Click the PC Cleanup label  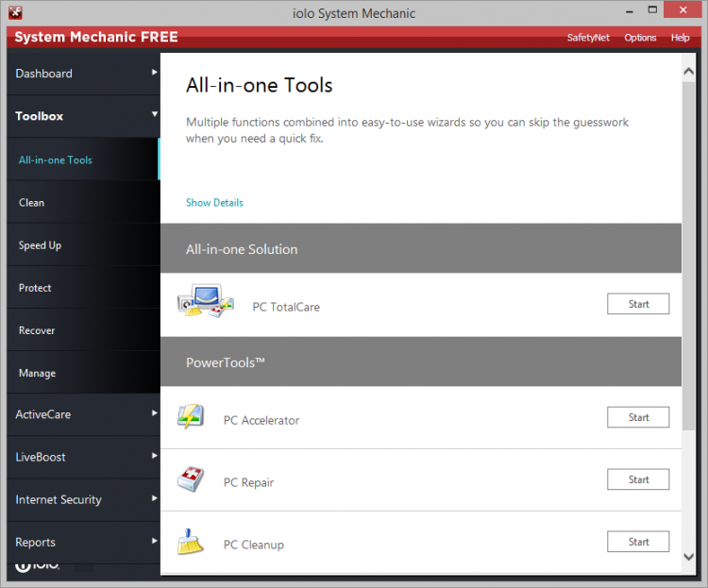253,545
